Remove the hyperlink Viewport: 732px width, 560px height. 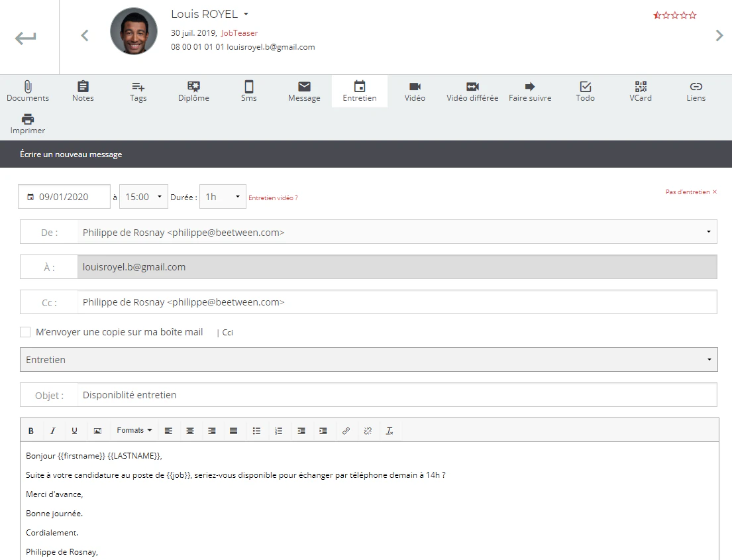coord(368,431)
